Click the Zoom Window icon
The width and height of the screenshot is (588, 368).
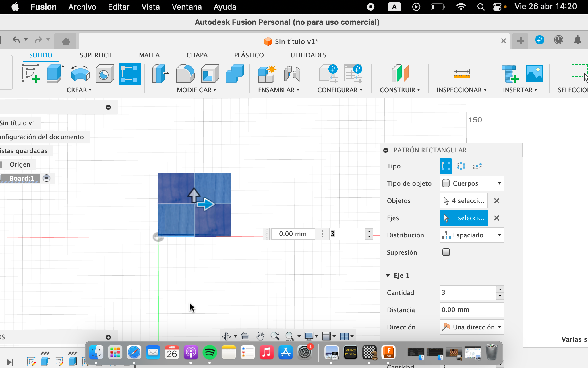click(290, 336)
